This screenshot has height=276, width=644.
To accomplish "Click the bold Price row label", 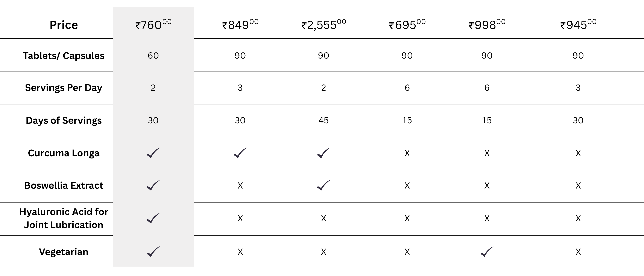I will pyautogui.click(x=64, y=25).
